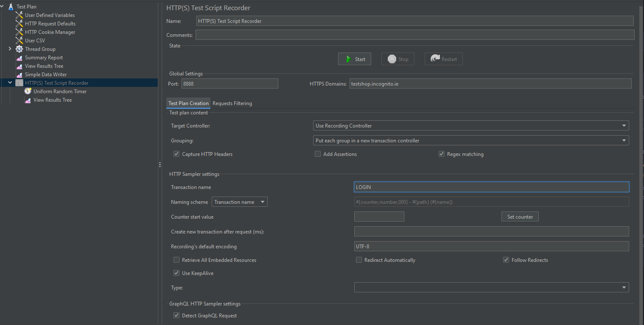
Task: Click the Restart recorder button
Action: (444, 59)
